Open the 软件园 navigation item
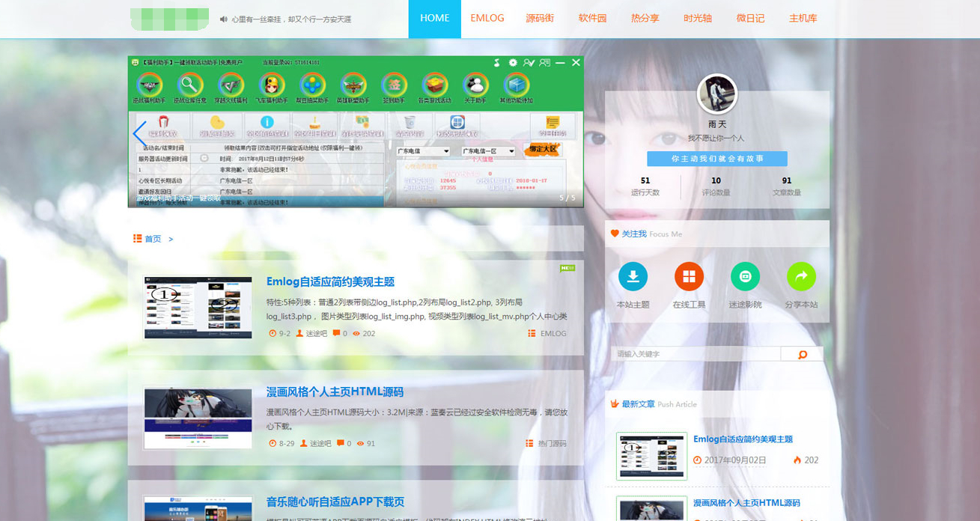Viewport: 980px width, 521px height. [592, 19]
